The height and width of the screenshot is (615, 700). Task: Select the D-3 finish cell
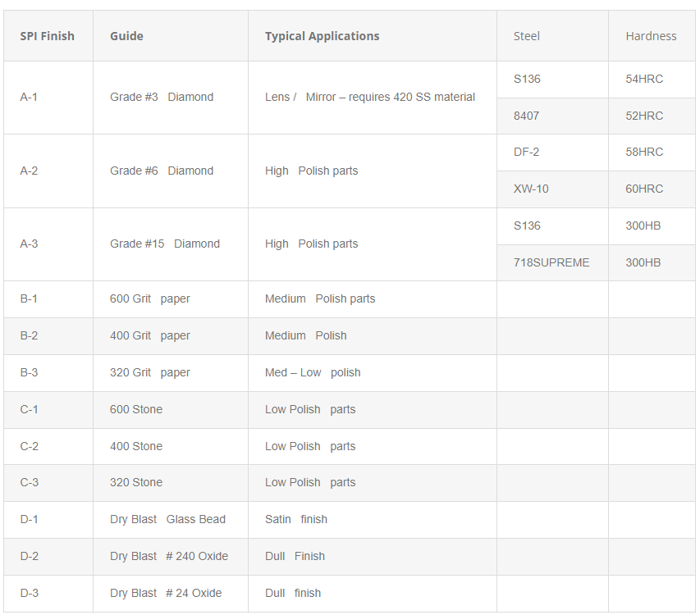coord(29,593)
